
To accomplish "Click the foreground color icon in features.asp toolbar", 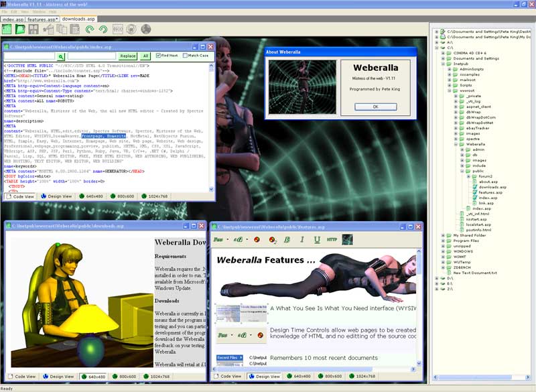I will click(x=257, y=240).
